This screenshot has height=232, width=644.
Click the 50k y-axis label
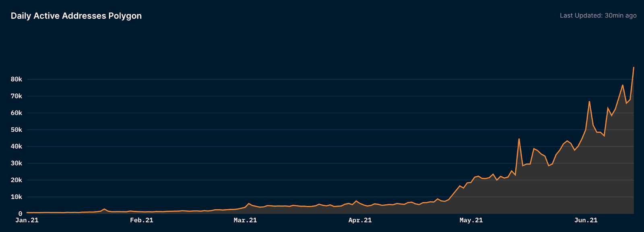17,130
